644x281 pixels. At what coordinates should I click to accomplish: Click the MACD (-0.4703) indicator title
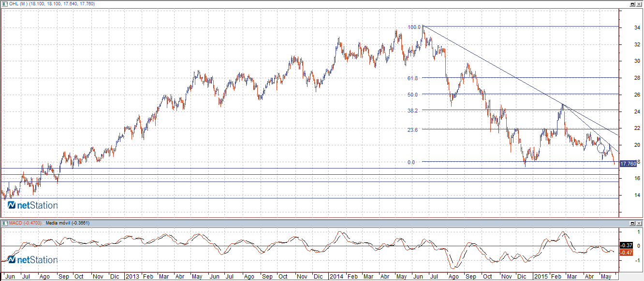pos(24,223)
